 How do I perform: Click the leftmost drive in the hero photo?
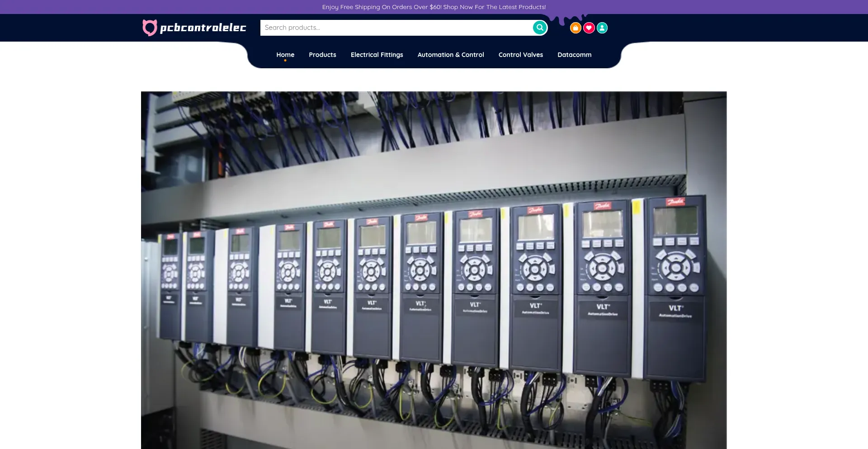click(170, 285)
